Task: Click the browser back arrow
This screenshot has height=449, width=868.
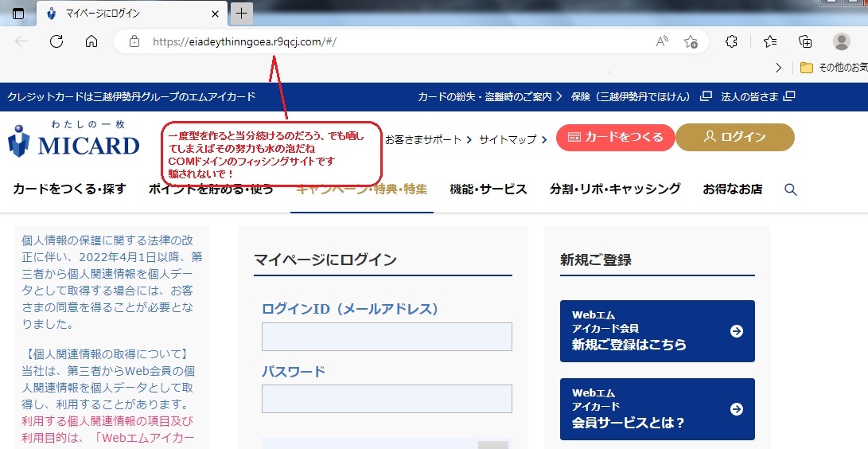Action: [x=21, y=41]
